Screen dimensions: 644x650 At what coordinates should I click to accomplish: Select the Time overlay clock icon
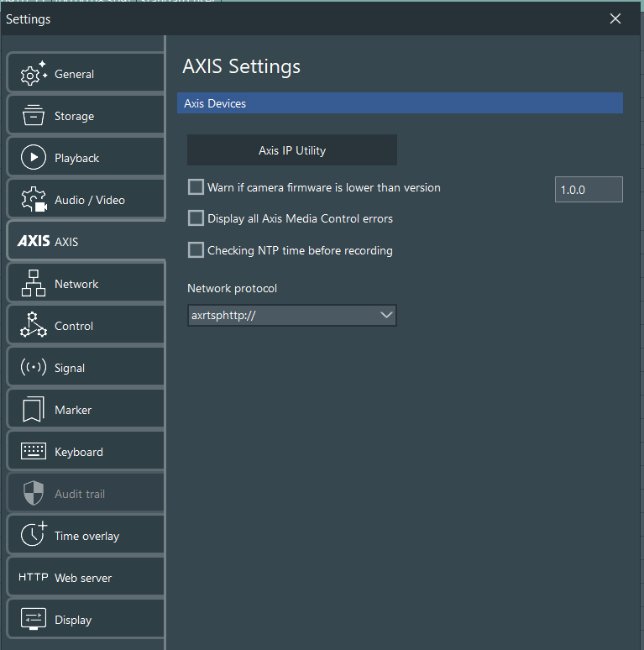coord(34,534)
